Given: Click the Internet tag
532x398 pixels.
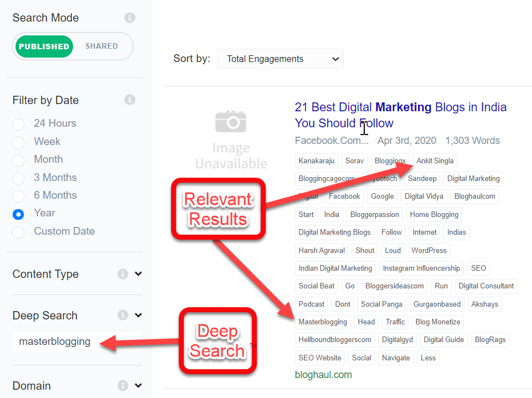Looking at the screenshot, I should [425, 232].
